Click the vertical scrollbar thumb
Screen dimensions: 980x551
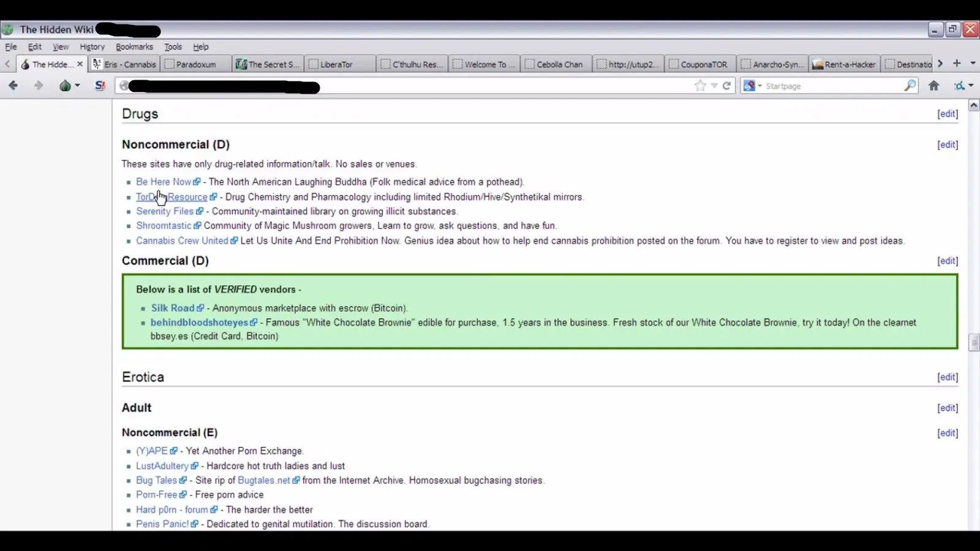973,342
